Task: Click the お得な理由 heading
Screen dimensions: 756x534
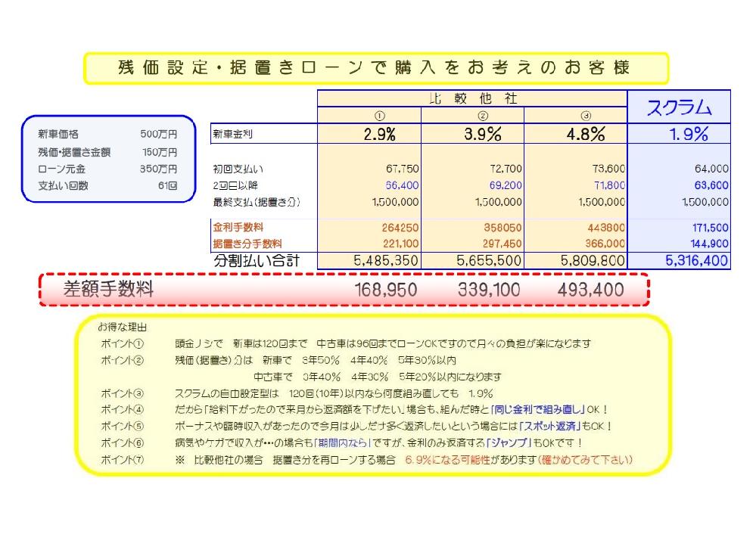Action: 122,328
